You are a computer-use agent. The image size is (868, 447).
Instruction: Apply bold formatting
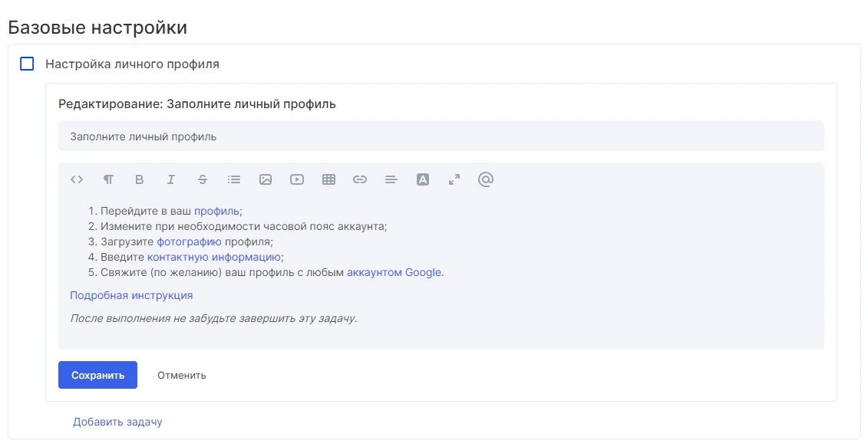[140, 179]
